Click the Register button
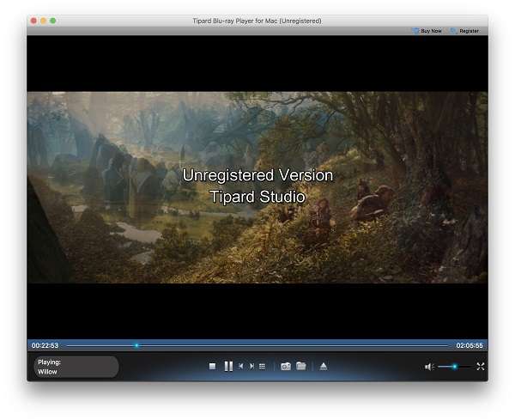 click(x=464, y=31)
